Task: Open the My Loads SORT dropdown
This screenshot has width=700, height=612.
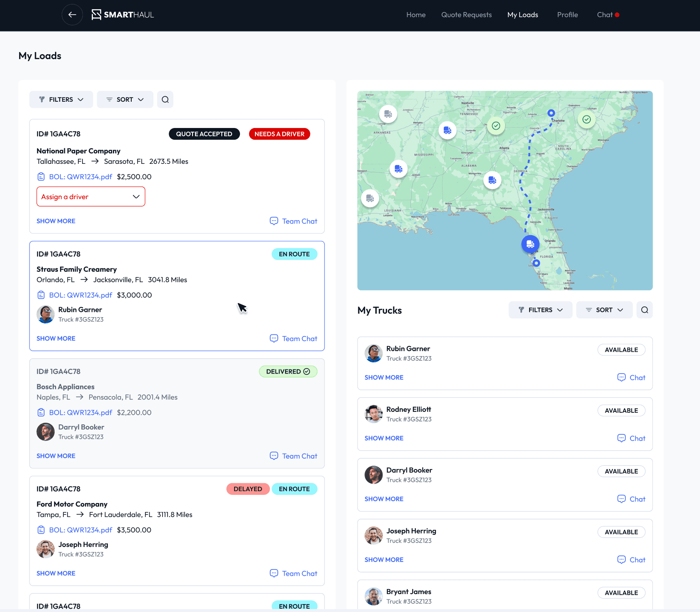Action: (x=125, y=100)
